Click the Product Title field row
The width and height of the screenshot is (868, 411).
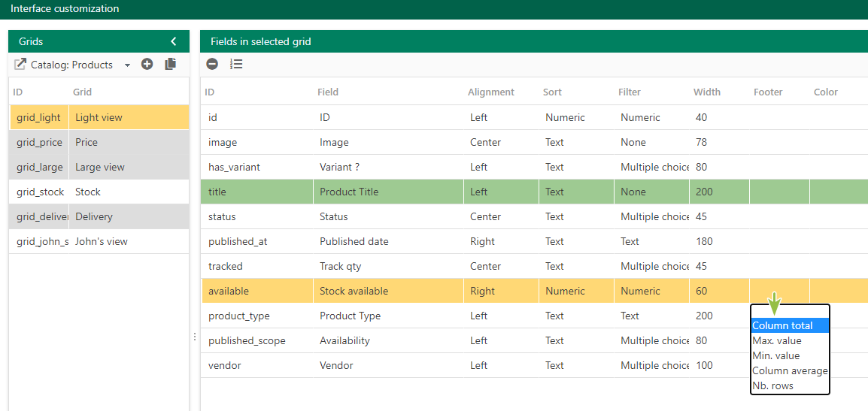534,192
